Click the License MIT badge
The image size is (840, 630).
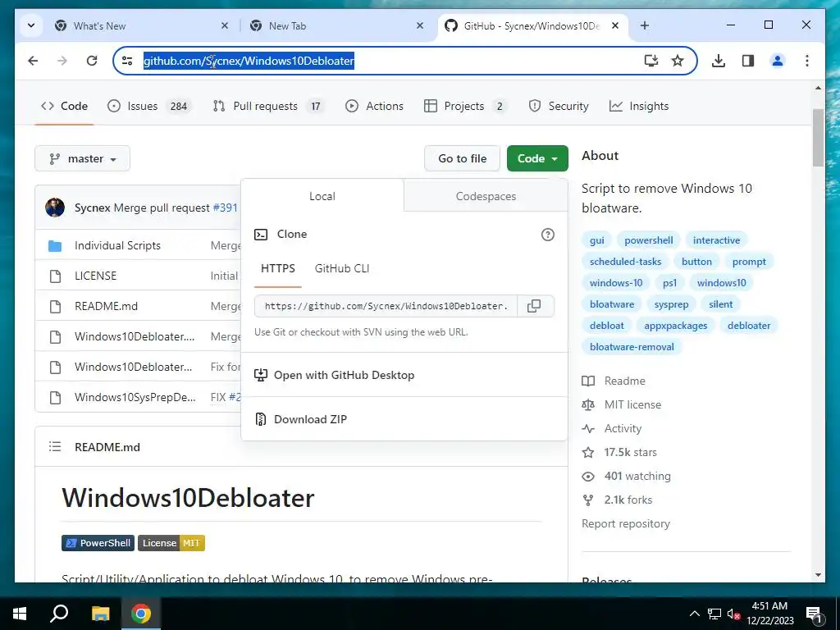[171, 543]
